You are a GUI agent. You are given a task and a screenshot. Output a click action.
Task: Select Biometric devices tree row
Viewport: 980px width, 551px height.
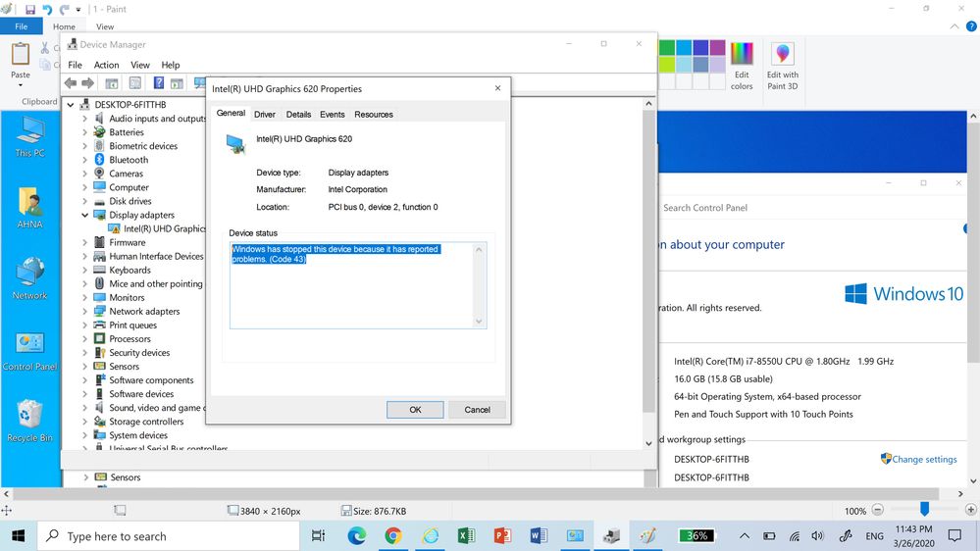(135, 146)
